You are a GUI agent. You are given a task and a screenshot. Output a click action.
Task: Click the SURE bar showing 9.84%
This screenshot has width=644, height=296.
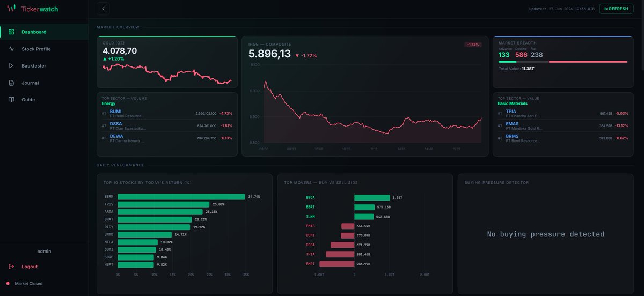click(136, 257)
